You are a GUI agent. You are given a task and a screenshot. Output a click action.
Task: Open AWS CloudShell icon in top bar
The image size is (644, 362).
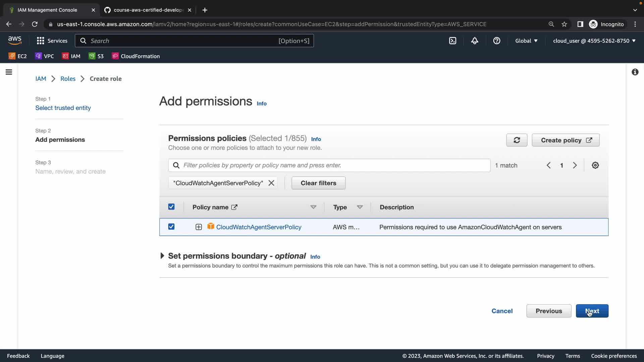pos(452,41)
